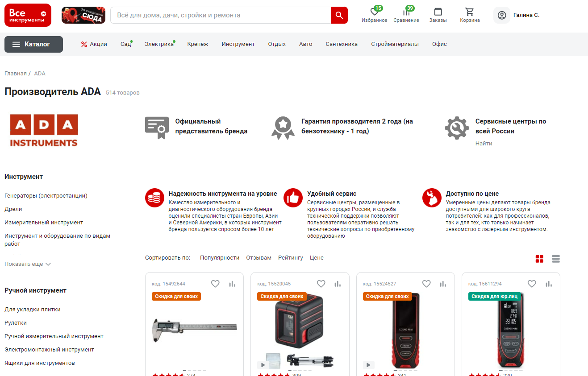Click the ВсеИнструменты logo
Image resolution: width=588 pixels, height=376 pixels.
click(x=28, y=15)
